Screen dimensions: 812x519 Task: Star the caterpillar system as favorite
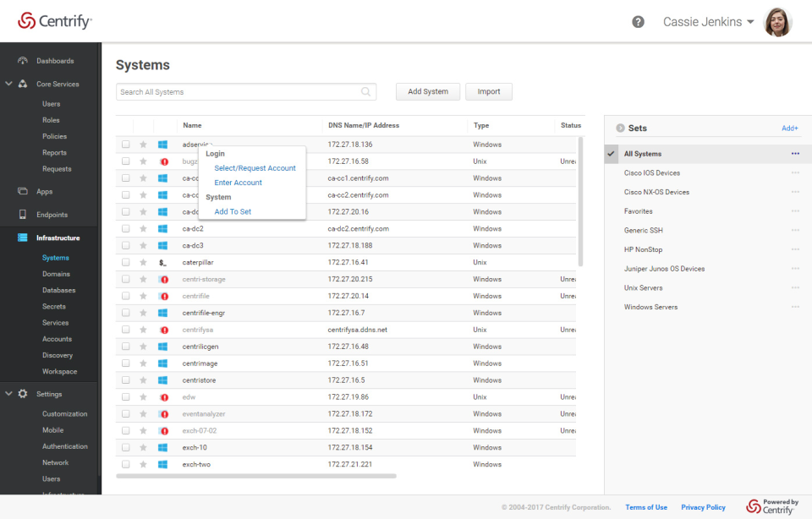click(144, 262)
